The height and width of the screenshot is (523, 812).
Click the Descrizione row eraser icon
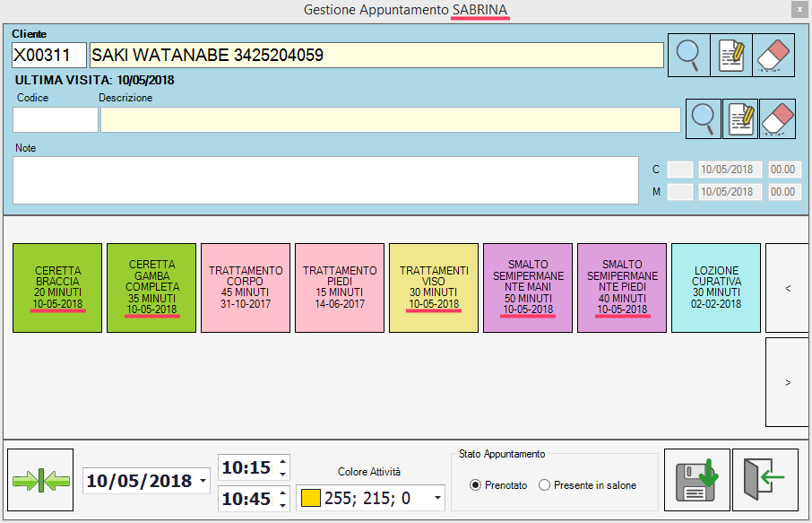[777, 119]
